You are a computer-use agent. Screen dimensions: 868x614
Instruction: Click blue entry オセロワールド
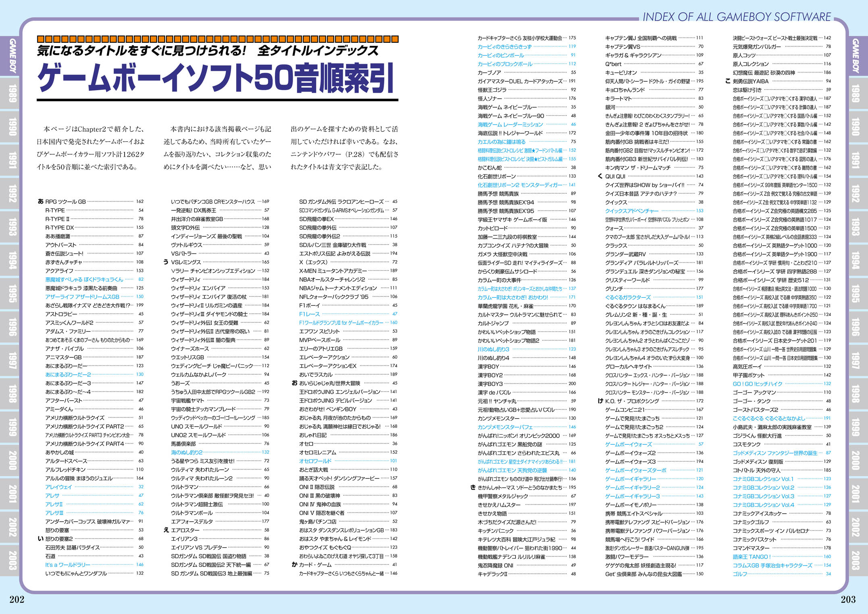point(315,461)
